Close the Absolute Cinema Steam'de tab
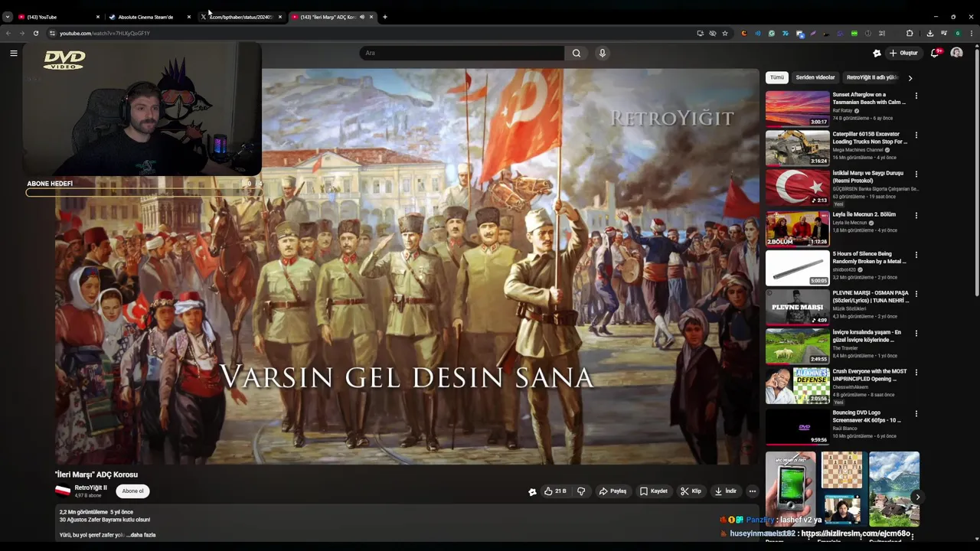980x551 pixels. coord(188,17)
